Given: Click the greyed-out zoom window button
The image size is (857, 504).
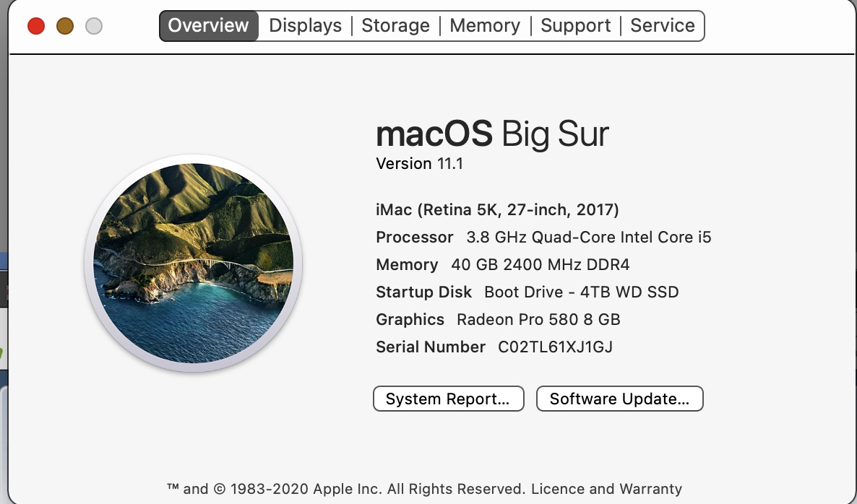Looking at the screenshot, I should (94, 26).
